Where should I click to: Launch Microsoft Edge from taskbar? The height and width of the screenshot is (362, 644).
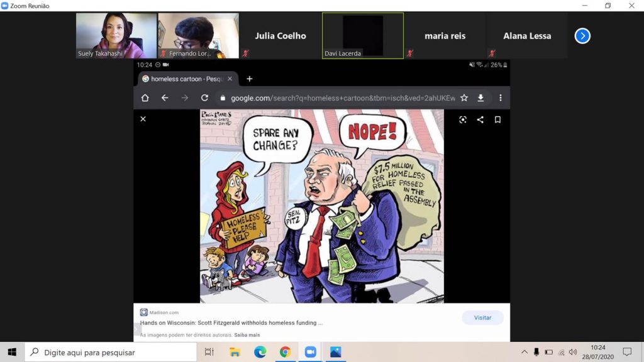coord(260,352)
